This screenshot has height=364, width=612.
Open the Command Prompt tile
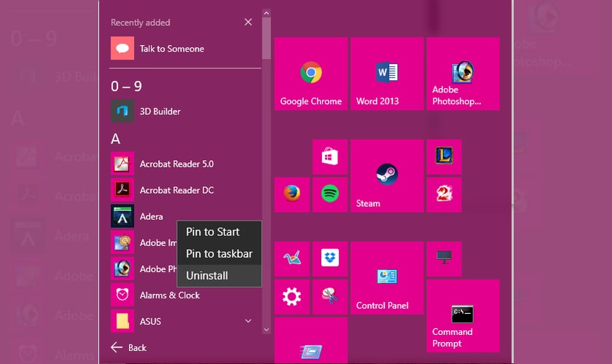[x=463, y=316]
